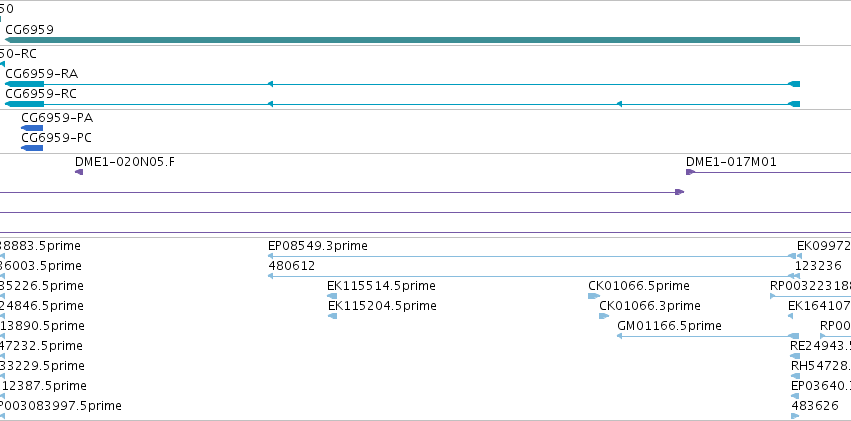
Task: Select the CG6959 gene bar
Action: [402, 40]
